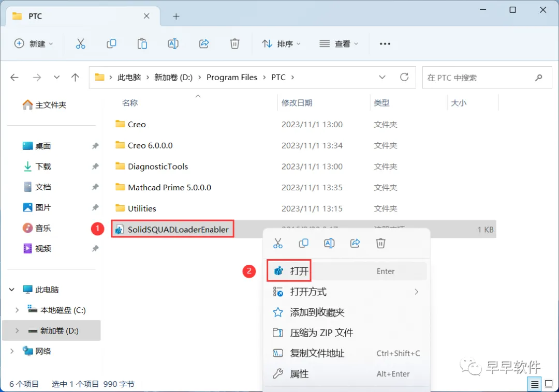Image resolution: width=559 pixels, height=392 pixels.
Task: Click the Delete icon in the context menu
Action: point(381,244)
